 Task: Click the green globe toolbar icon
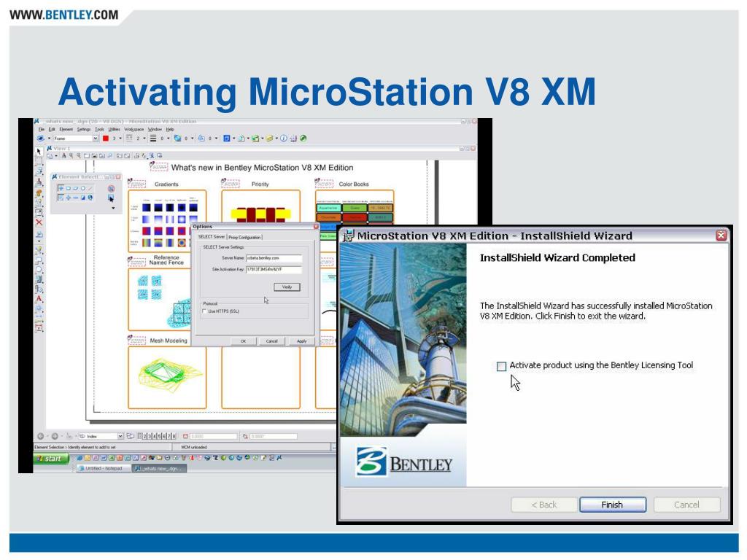pos(303,138)
